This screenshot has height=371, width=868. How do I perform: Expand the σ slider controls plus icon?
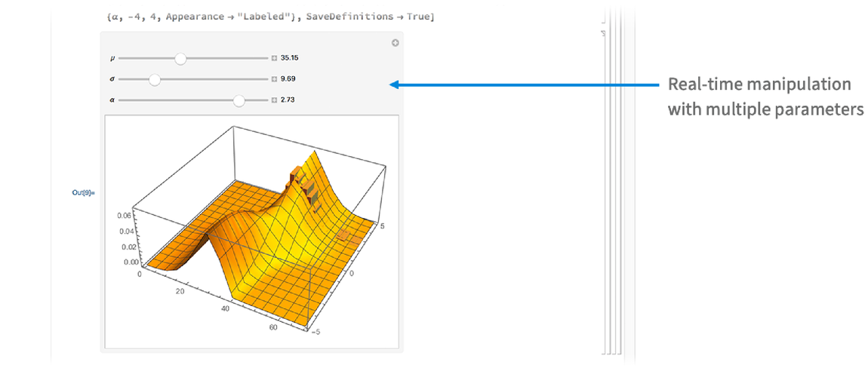[x=274, y=80]
